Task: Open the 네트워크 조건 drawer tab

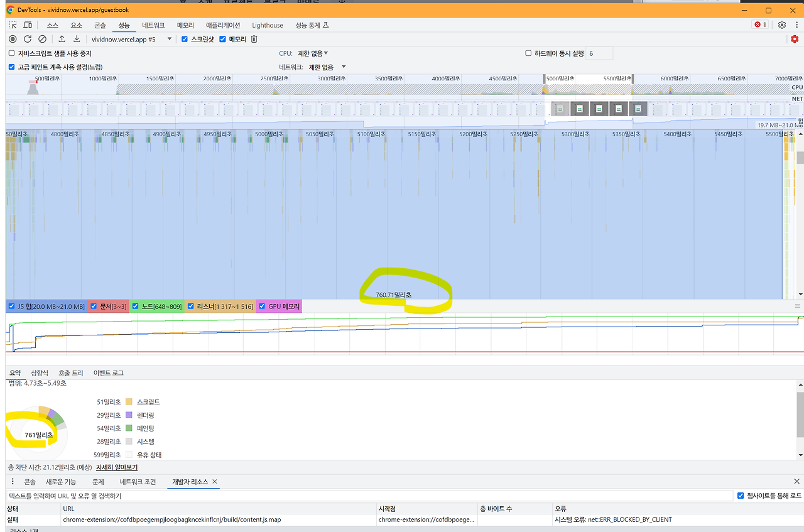Action: [138, 482]
